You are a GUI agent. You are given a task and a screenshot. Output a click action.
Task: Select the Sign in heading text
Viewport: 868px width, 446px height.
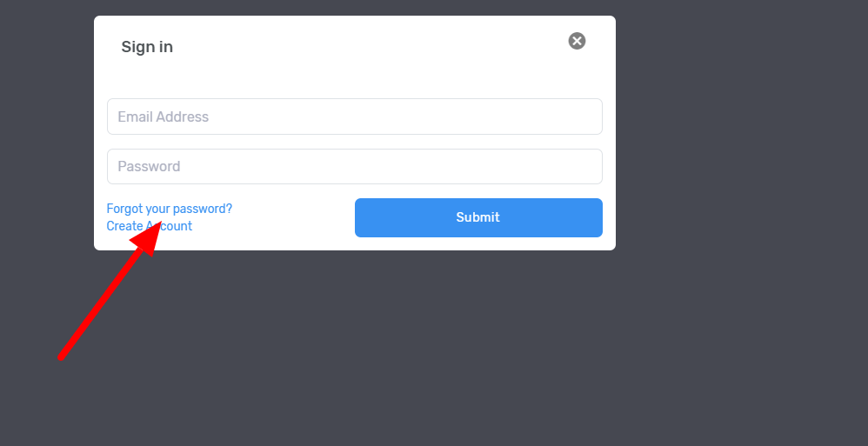point(147,47)
